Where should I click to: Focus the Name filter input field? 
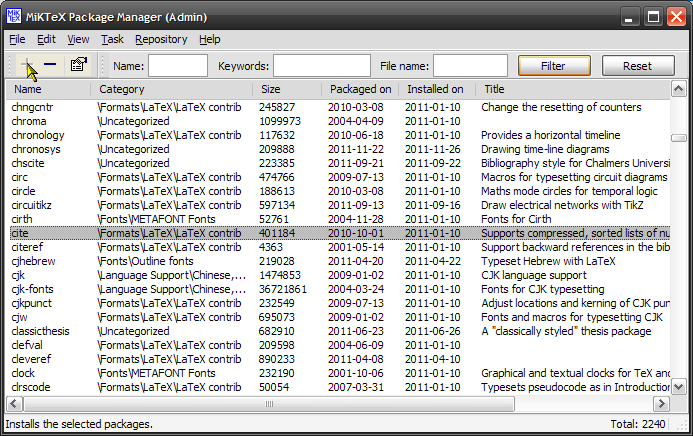pos(178,66)
